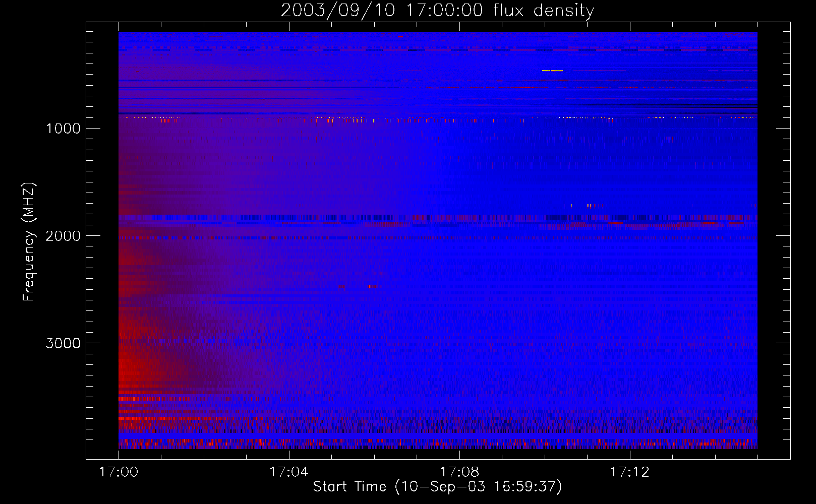Image resolution: width=816 pixels, height=504 pixels.
Task: Click the 17:12 time tick label
Action: (629, 472)
